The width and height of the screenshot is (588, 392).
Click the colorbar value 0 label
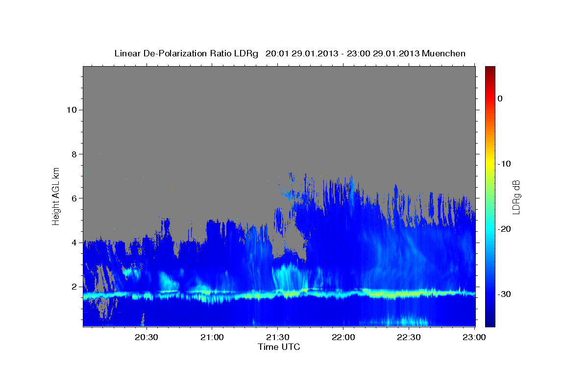click(500, 98)
